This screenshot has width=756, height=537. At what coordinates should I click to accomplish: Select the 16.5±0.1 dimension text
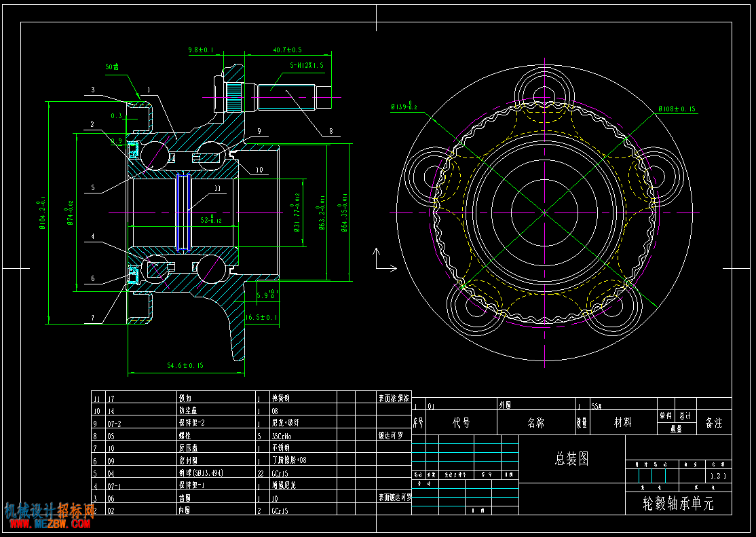tap(261, 318)
